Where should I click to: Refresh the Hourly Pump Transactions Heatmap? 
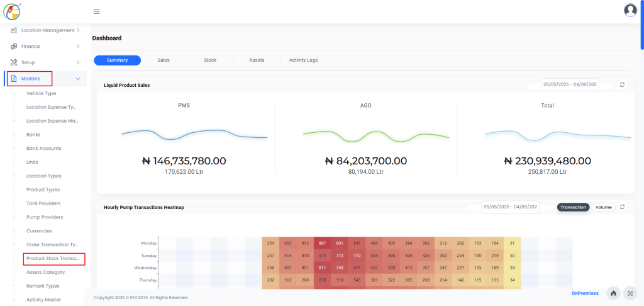click(622, 207)
